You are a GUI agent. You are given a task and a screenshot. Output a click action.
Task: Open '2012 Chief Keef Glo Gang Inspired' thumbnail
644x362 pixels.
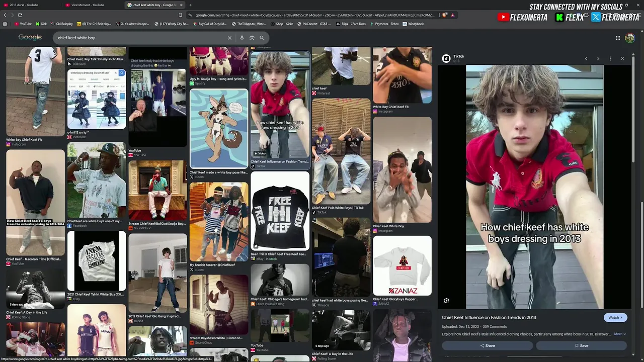click(x=157, y=273)
